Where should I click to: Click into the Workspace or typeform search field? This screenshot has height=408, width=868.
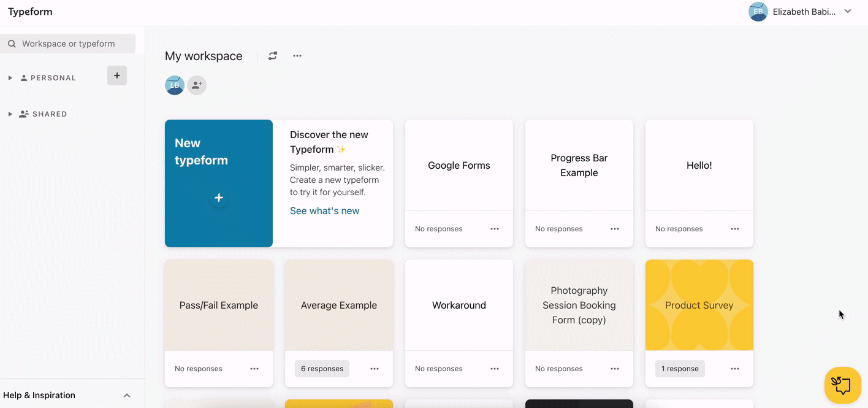pos(67,44)
